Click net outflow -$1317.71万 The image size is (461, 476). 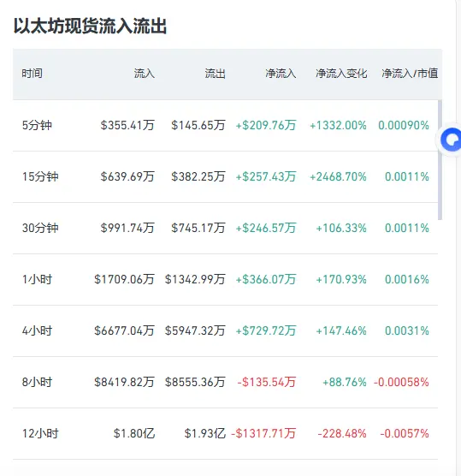[263, 433]
